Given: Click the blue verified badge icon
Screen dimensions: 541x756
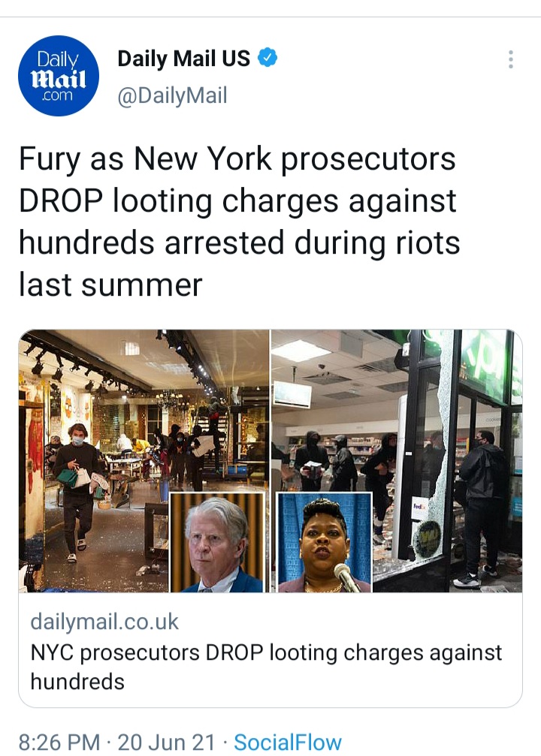Looking at the screenshot, I should pyautogui.click(x=267, y=58).
